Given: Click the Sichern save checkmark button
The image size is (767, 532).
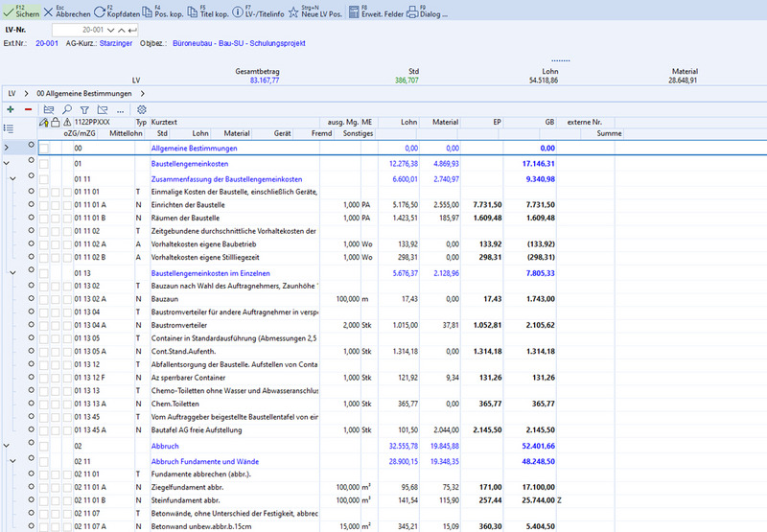Looking at the screenshot, I should click(x=21, y=12).
